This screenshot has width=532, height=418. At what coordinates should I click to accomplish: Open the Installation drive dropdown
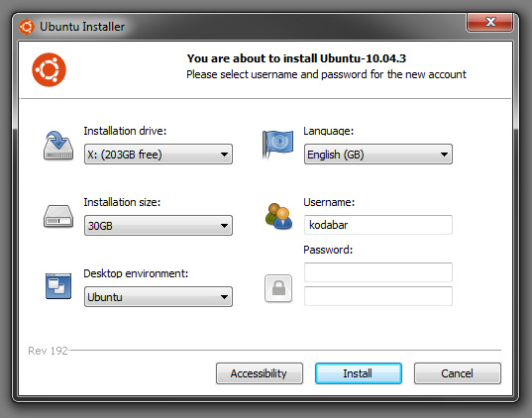(159, 155)
